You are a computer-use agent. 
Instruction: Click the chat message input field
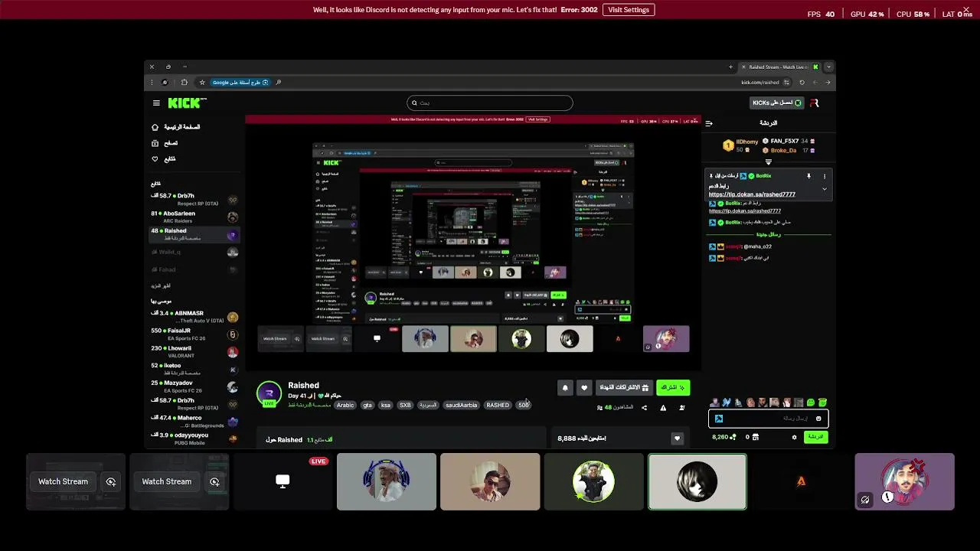768,419
